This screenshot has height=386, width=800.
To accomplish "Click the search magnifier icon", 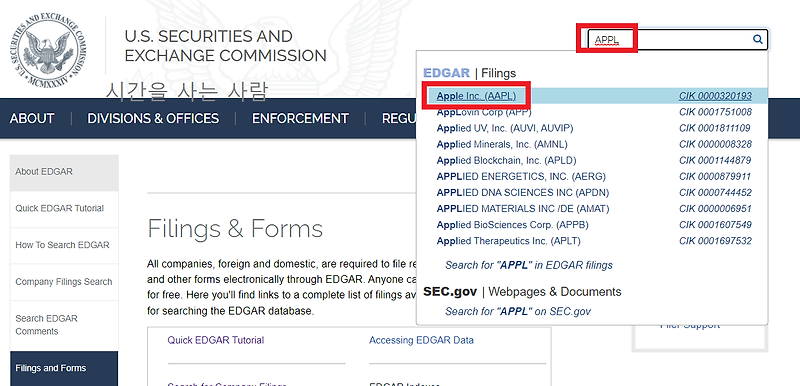I will [x=758, y=39].
